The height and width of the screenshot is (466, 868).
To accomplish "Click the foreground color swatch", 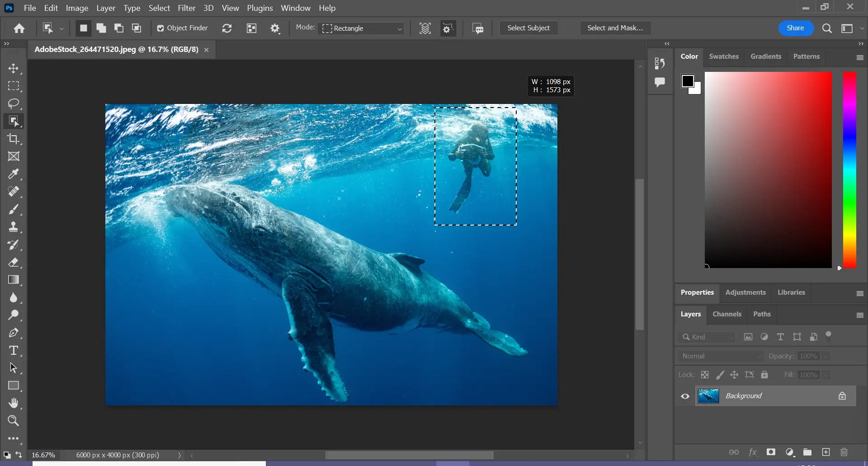I will 688,81.
